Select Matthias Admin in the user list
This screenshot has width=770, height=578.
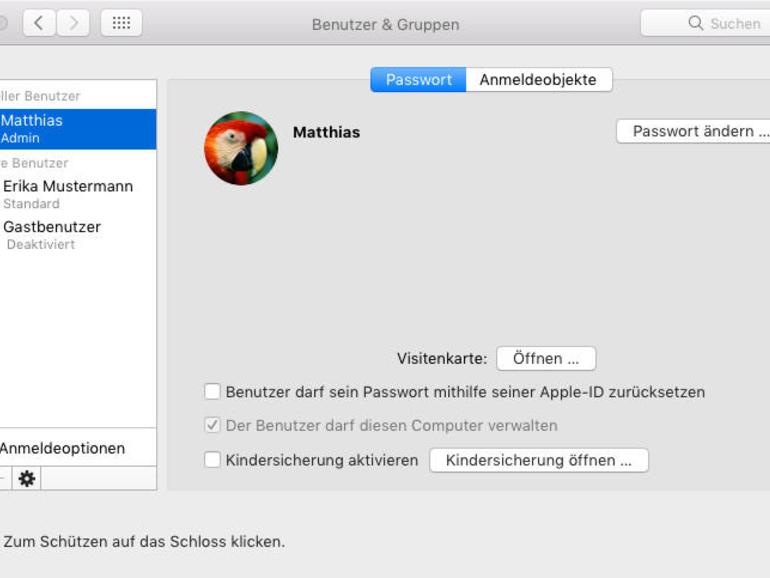(78, 129)
